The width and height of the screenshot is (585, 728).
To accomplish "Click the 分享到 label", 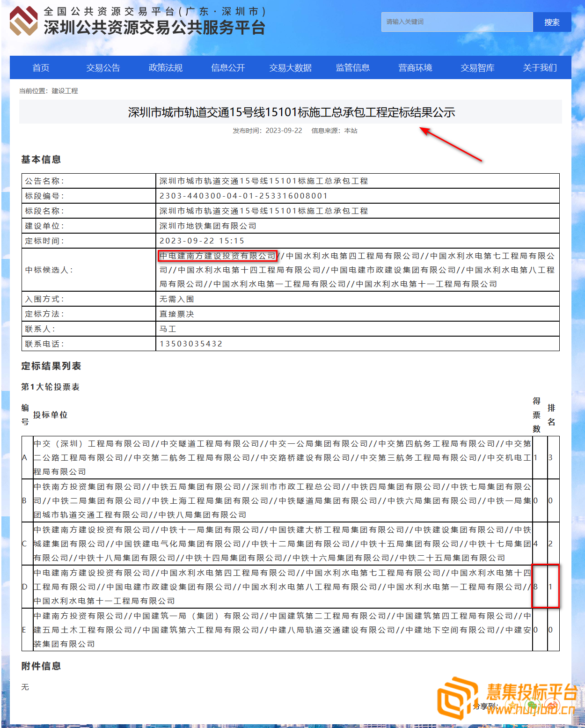I will (x=486, y=706).
